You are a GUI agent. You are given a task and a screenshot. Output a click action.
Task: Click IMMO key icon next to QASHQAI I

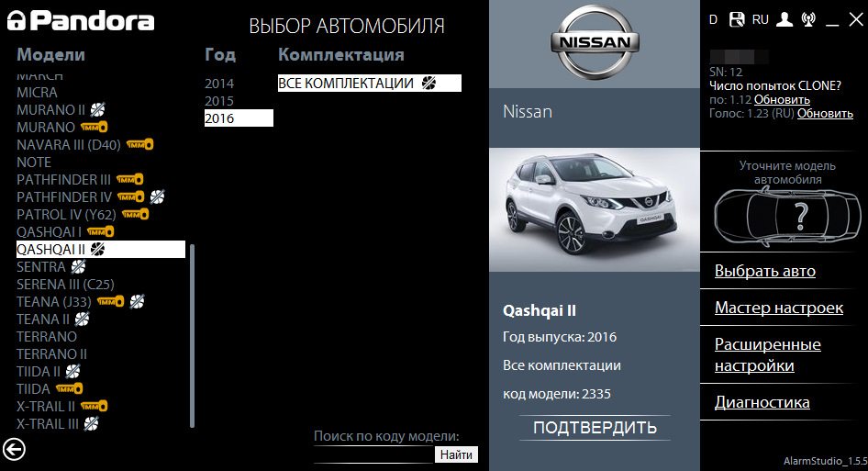[100, 231]
